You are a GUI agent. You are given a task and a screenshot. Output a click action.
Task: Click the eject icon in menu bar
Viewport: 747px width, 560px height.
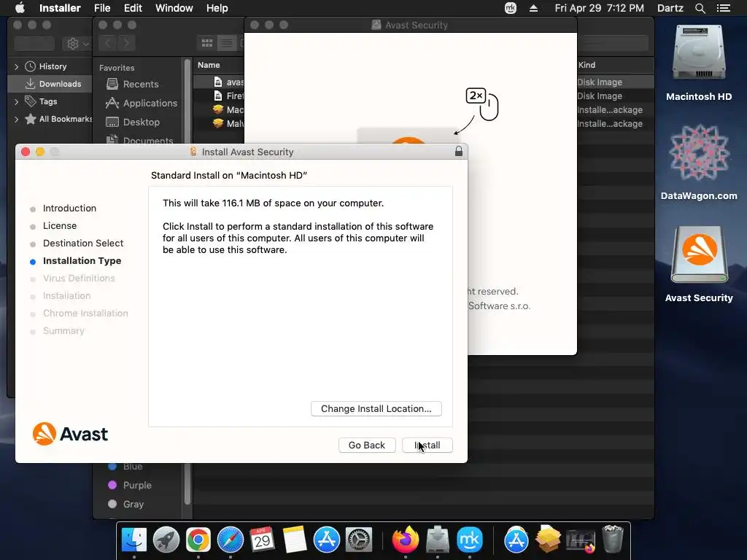click(x=533, y=8)
